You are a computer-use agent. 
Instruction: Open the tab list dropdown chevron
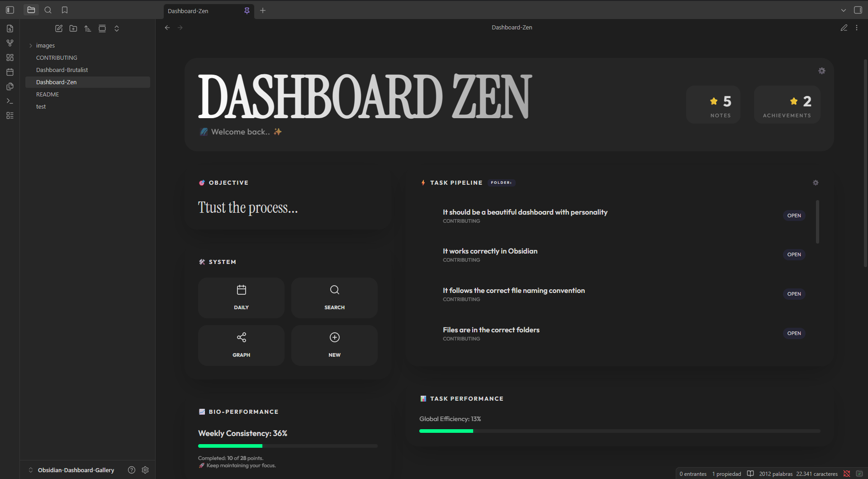coord(843,10)
